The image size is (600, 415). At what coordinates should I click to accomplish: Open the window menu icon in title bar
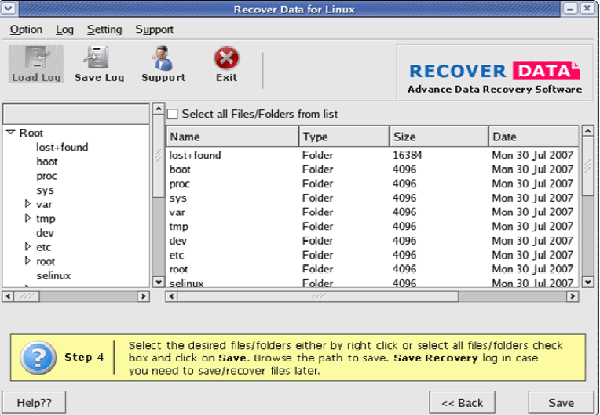[x=8, y=8]
